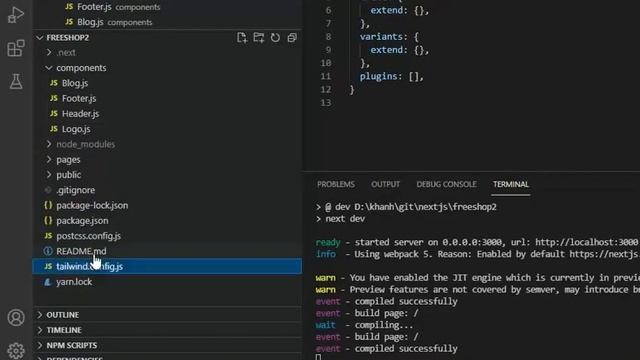Expand the .next folder
The width and height of the screenshot is (640, 360).
pyautogui.click(x=49, y=52)
